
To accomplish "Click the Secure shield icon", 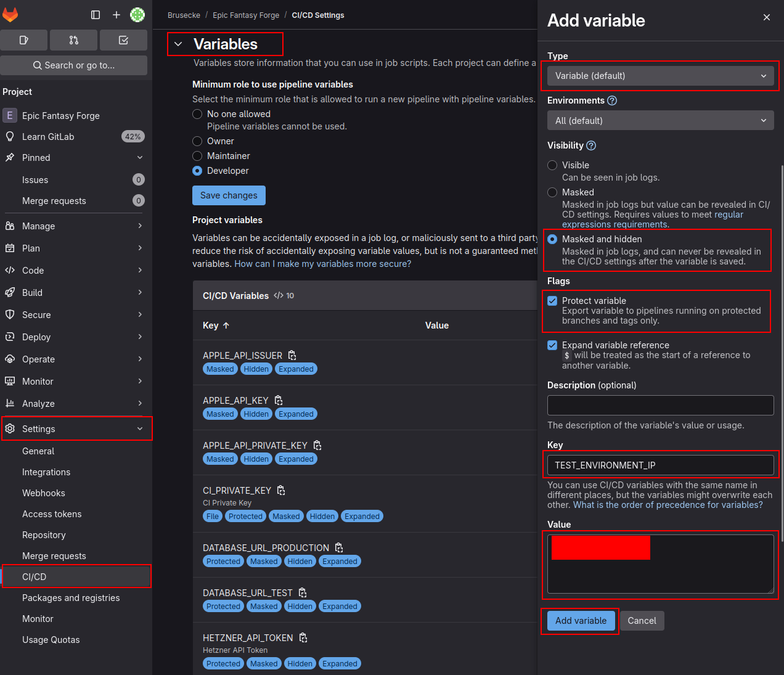I will (10, 314).
